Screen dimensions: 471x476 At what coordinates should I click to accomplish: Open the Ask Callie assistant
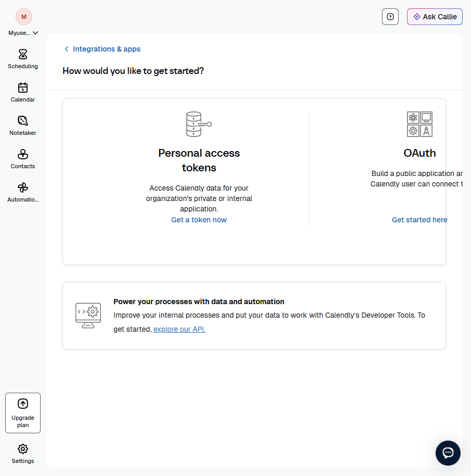tap(435, 17)
